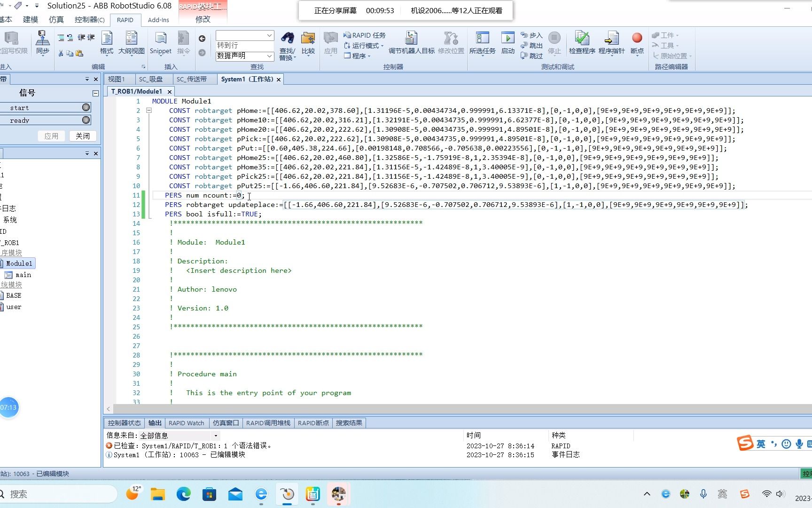Click the 关闭 button in signal panel

tap(83, 136)
